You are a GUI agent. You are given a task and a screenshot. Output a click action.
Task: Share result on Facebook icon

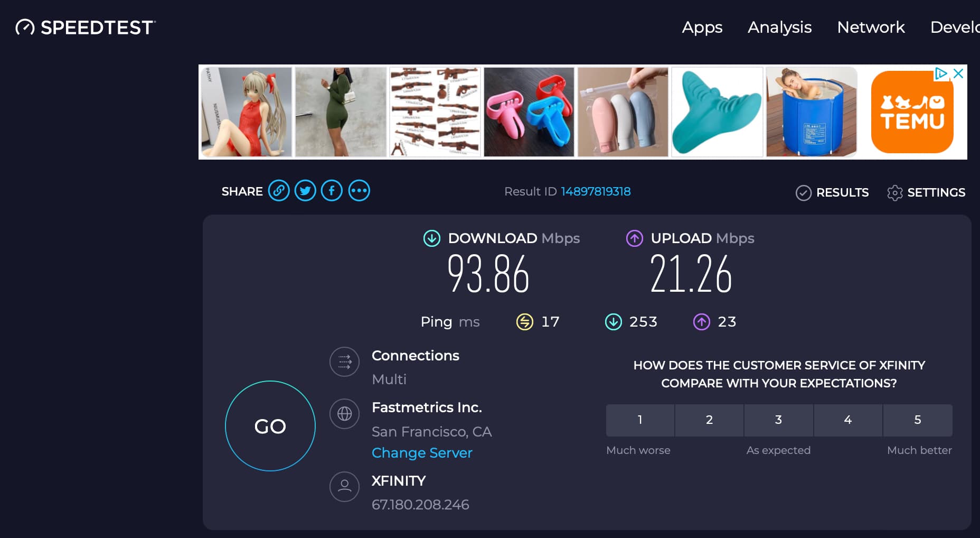coord(332,191)
